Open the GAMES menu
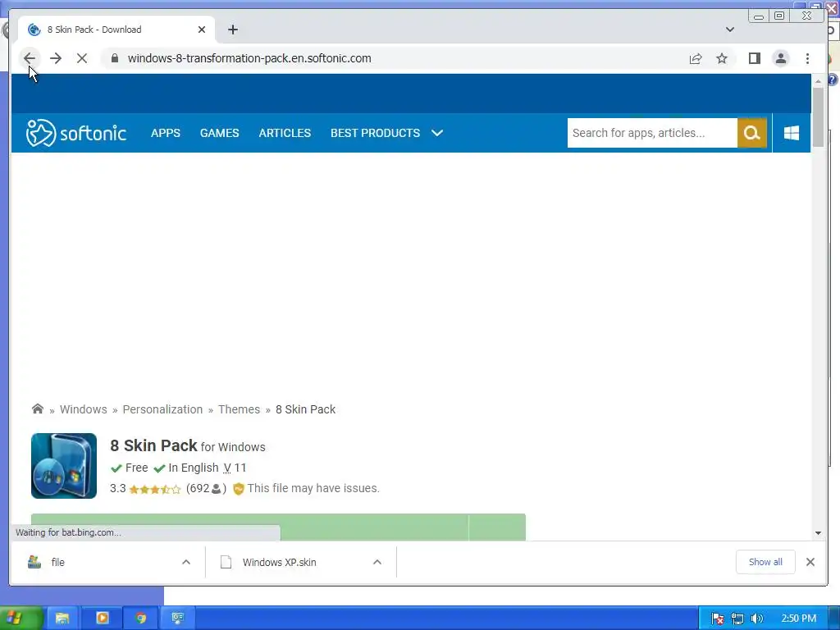The image size is (840, 630). click(220, 133)
